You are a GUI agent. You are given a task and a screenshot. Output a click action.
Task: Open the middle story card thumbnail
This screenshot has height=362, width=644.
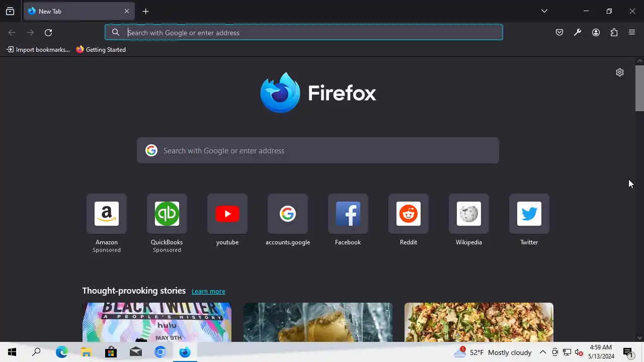pos(318,322)
